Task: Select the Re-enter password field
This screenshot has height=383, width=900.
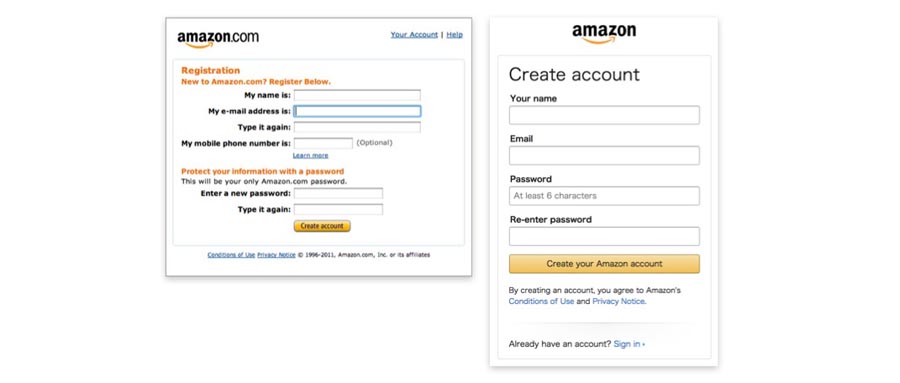Action: click(604, 236)
